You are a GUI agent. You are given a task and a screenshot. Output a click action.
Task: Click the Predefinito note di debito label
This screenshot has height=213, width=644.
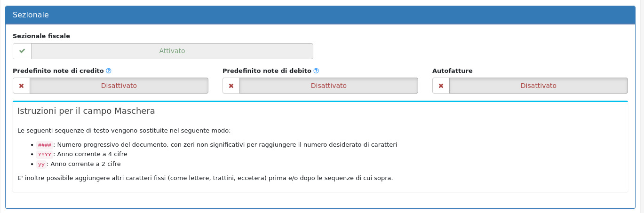coord(267,71)
